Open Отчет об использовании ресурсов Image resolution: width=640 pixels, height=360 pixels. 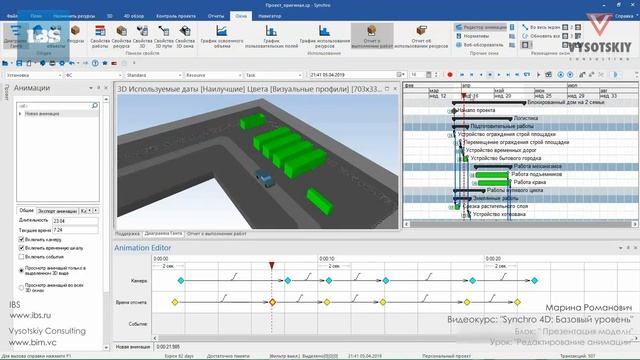click(421, 37)
